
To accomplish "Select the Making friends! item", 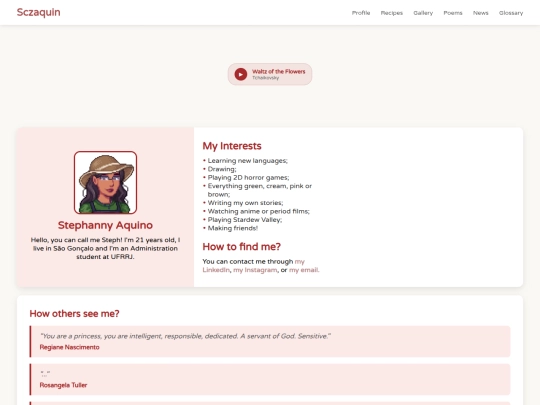I will pos(232,228).
